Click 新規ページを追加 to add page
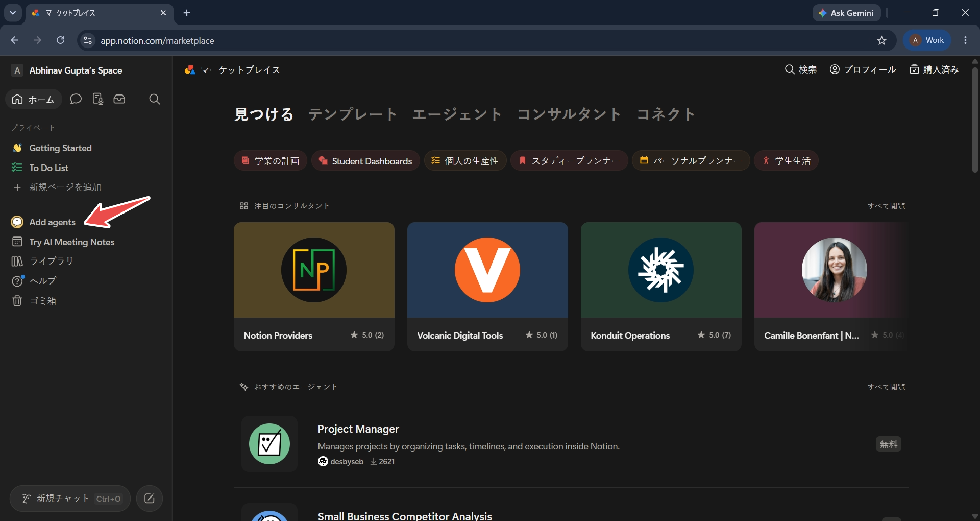The height and width of the screenshot is (521, 980). pos(86,187)
